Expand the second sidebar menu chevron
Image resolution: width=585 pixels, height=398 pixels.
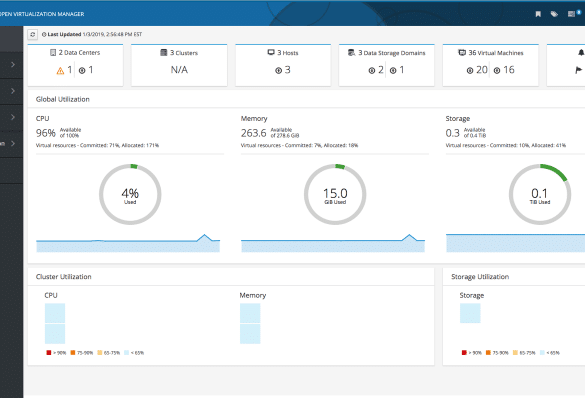pyautogui.click(x=13, y=91)
